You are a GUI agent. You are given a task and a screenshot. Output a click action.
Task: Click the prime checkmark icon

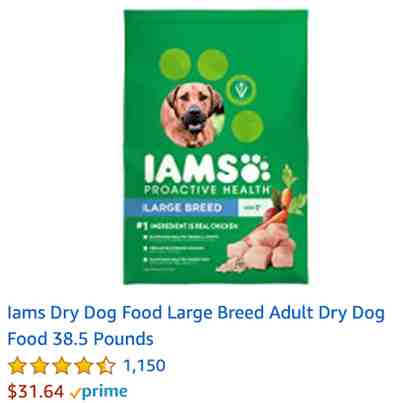pos(75,393)
